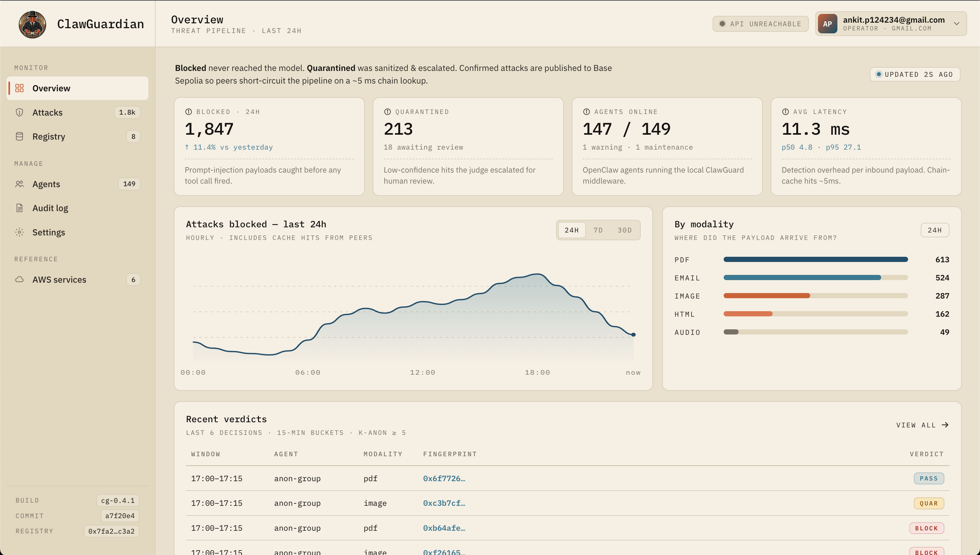Switch the chart range to 7D
The height and width of the screenshot is (555, 980).
(x=598, y=230)
